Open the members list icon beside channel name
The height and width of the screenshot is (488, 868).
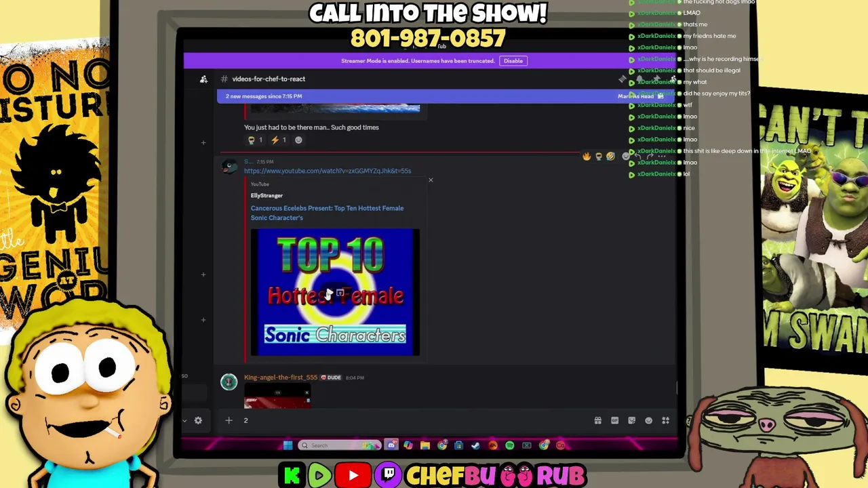203,79
